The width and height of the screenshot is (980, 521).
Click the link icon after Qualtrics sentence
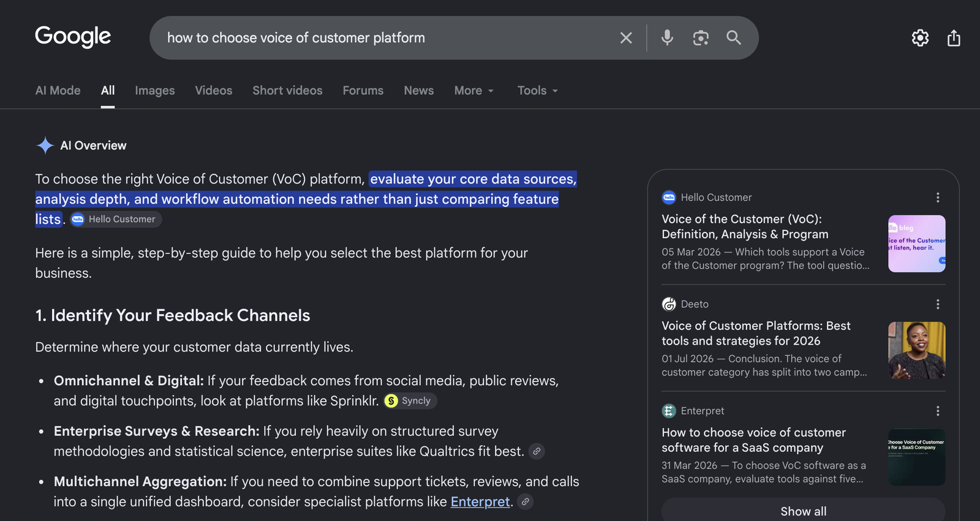[x=537, y=451]
